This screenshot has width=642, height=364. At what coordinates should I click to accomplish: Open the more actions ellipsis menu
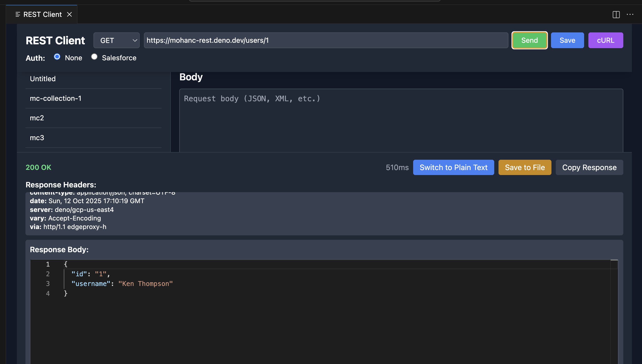[x=630, y=14]
